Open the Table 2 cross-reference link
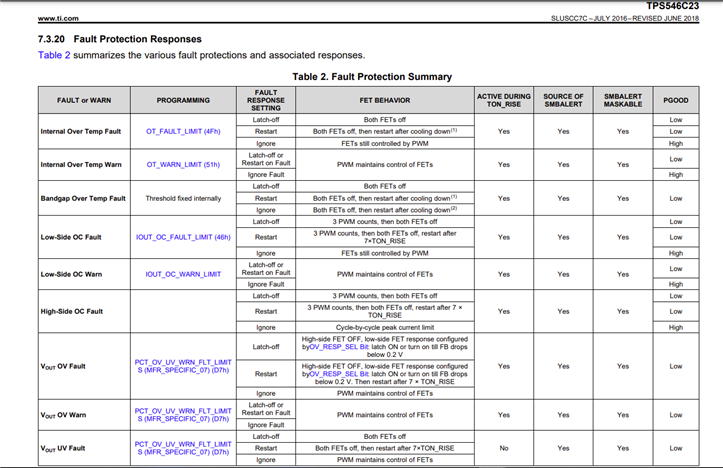 54,55
